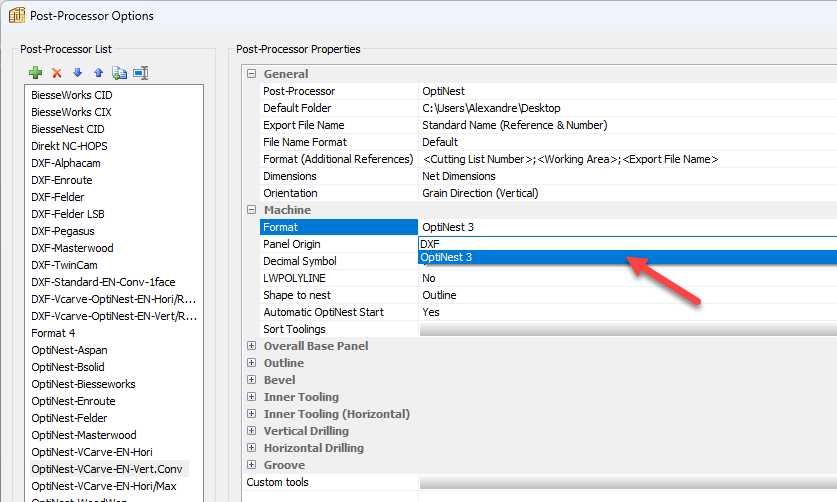Image resolution: width=837 pixels, height=502 pixels.
Task: Collapse the General section
Action: point(251,74)
